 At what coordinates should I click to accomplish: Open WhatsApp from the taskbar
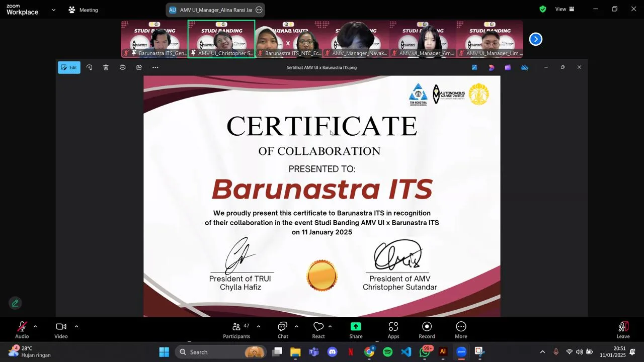point(425,352)
